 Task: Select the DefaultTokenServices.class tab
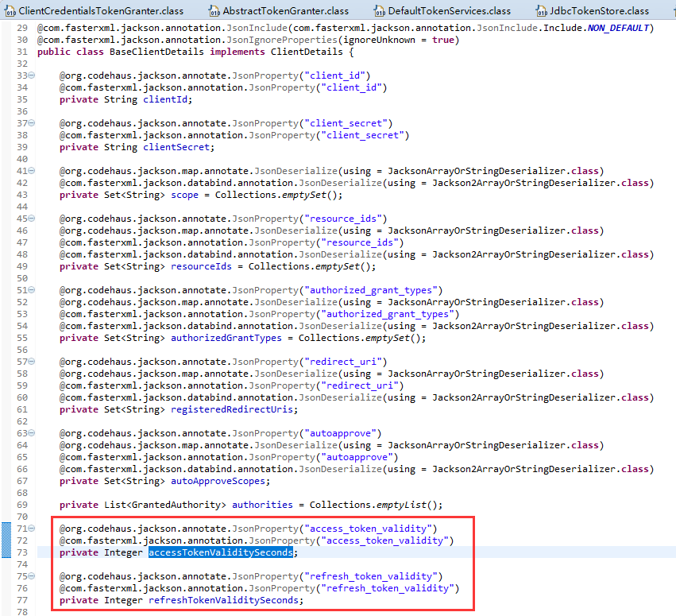tap(442, 11)
